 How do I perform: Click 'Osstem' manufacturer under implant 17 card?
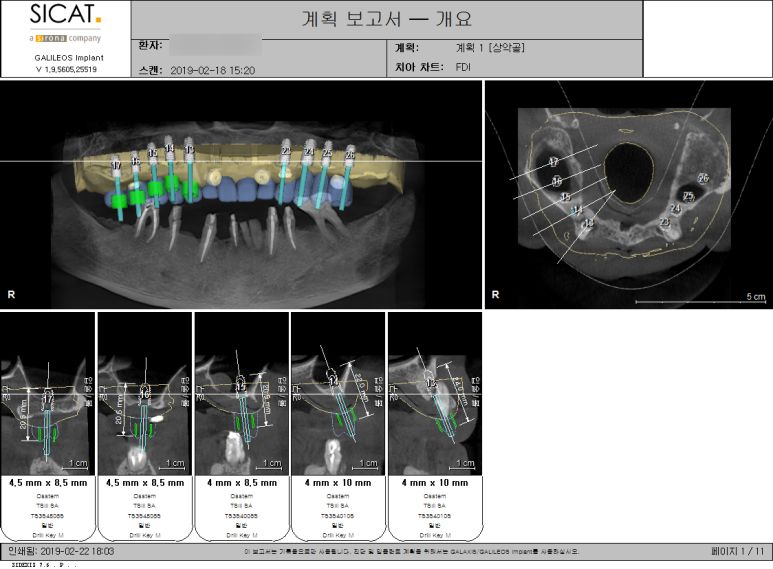(48, 496)
